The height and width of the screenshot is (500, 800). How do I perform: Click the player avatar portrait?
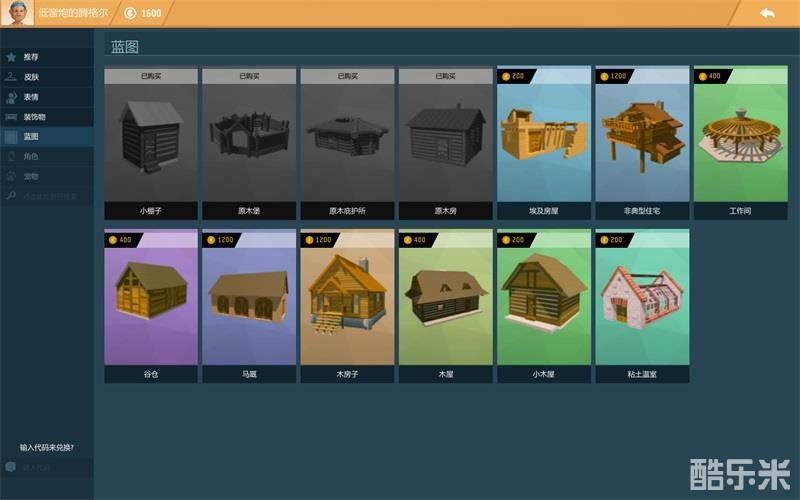pyautogui.click(x=16, y=13)
